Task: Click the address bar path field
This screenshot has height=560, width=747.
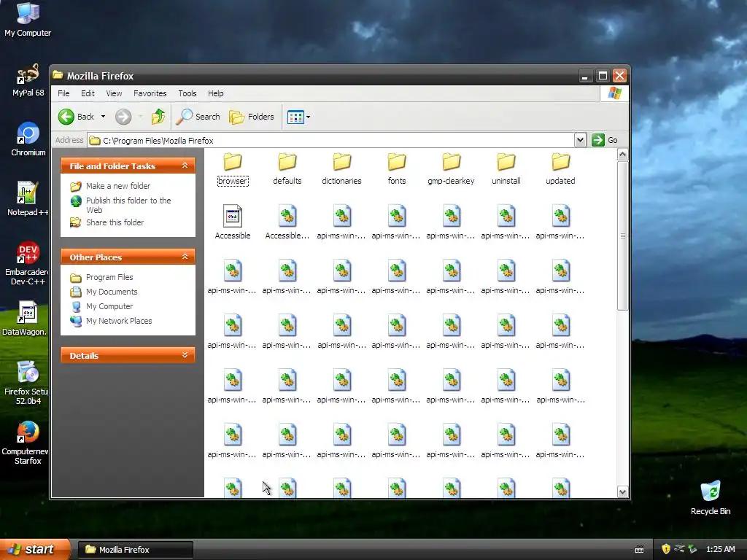Action: [x=330, y=141]
